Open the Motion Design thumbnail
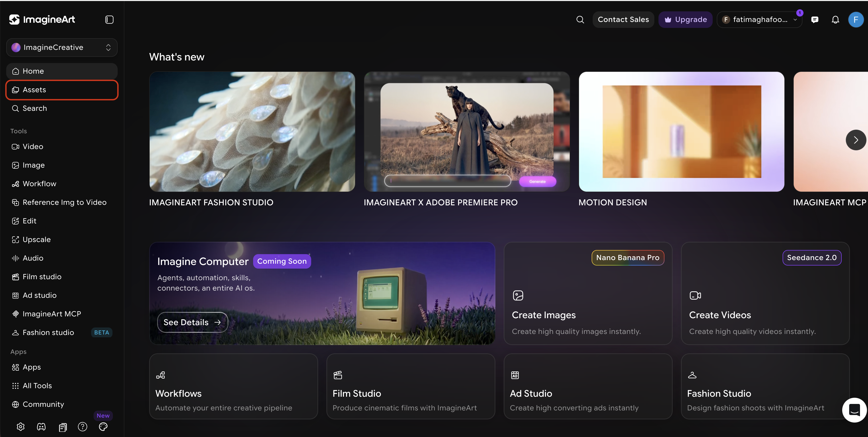Viewport: 868px width, 437px height. pos(681,131)
